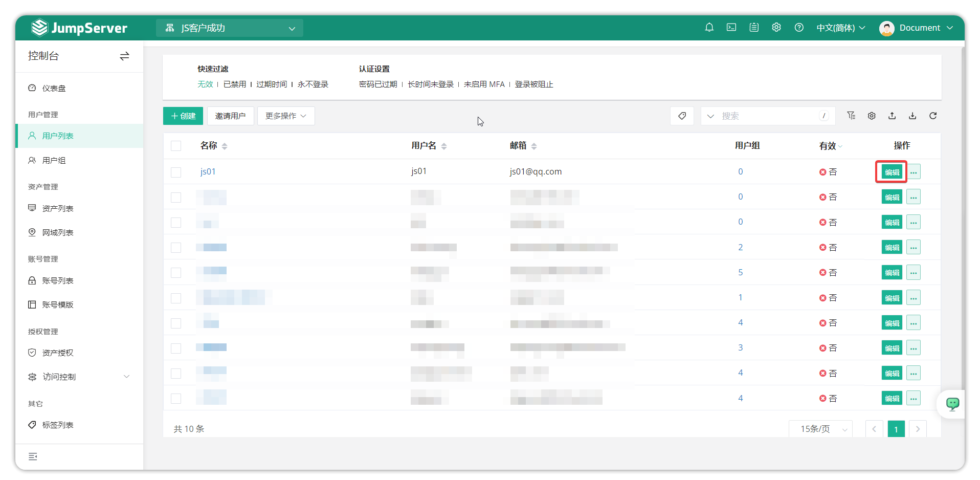
Task: Click 编辑 for the js01 user
Action: [x=892, y=172]
